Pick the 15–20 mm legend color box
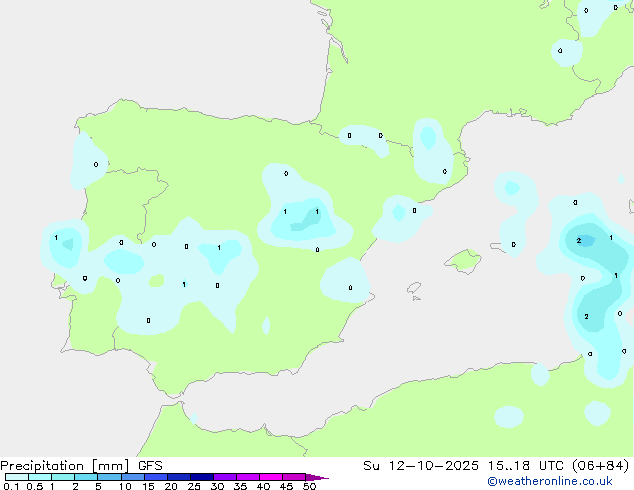 click(156, 477)
